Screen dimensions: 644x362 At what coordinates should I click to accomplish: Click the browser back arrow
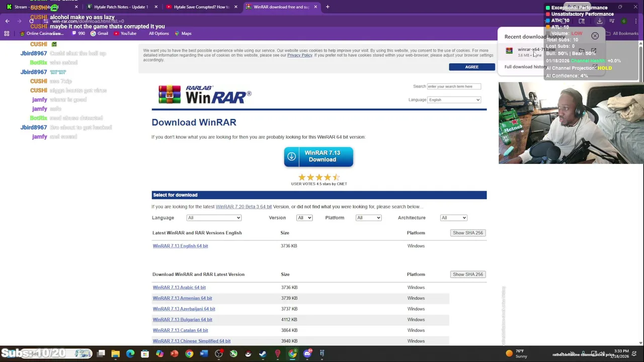[x=7, y=21]
